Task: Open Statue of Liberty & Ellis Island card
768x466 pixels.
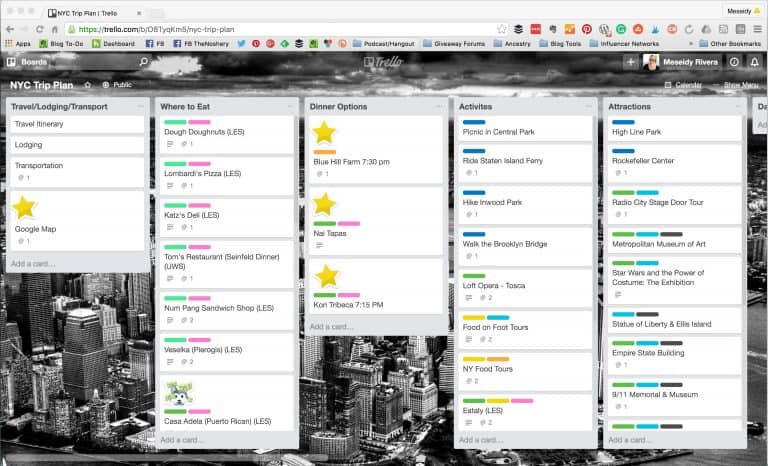Action: point(675,321)
